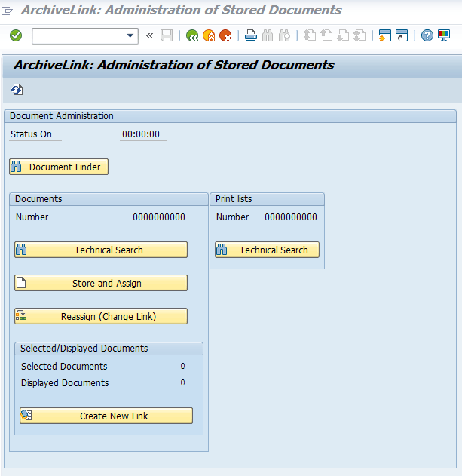Screen dimensions: 462x476
Task: Click the Selected Documents count value
Action: pyautogui.click(x=182, y=366)
